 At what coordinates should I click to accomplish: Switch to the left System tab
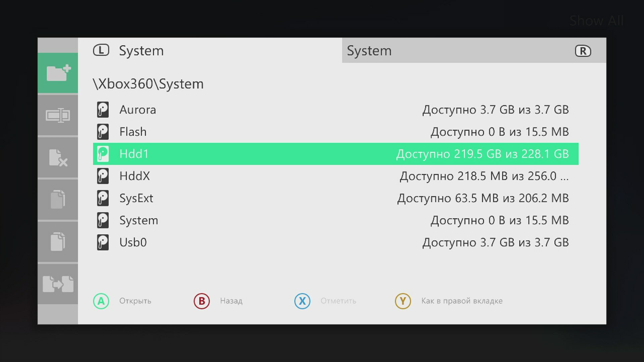(141, 51)
